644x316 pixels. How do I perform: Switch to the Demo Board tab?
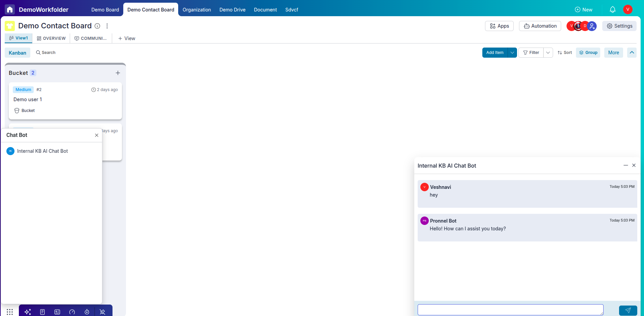(105, 10)
